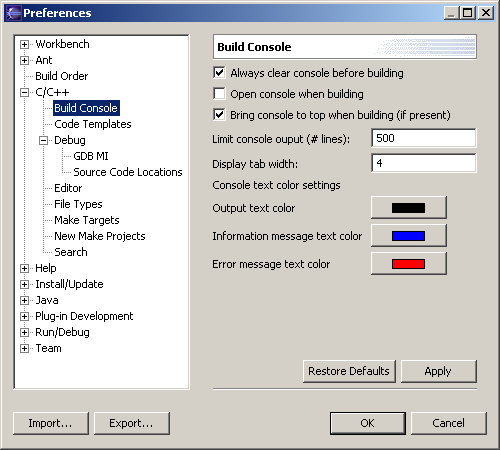500x450 pixels.
Task: Expand the Workbench tree node
Action: pyautogui.click(x=24, y=44)
